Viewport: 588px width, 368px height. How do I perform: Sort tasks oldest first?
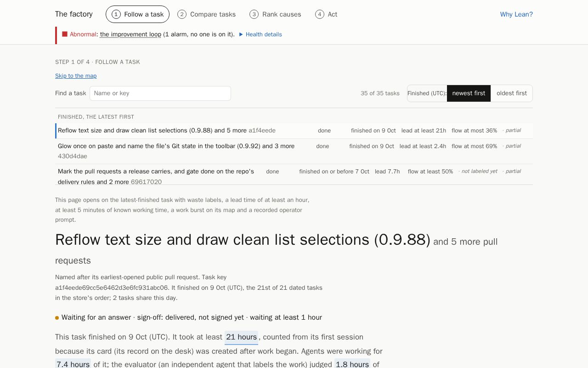pos(512,93)
